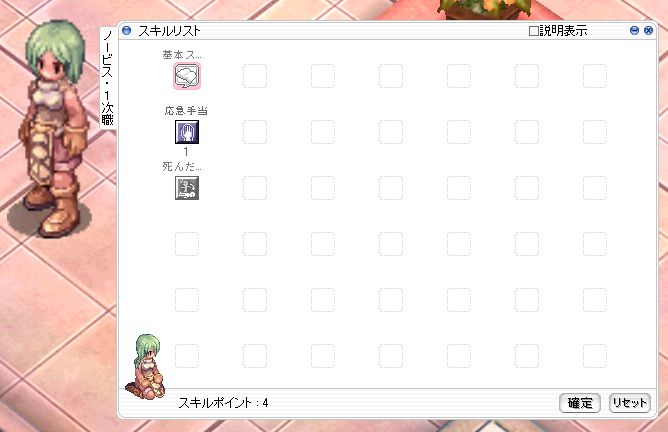Click the blue round icon beside スキルリスト title
Viewport: 668px width, 432px height.
[127, 30]
